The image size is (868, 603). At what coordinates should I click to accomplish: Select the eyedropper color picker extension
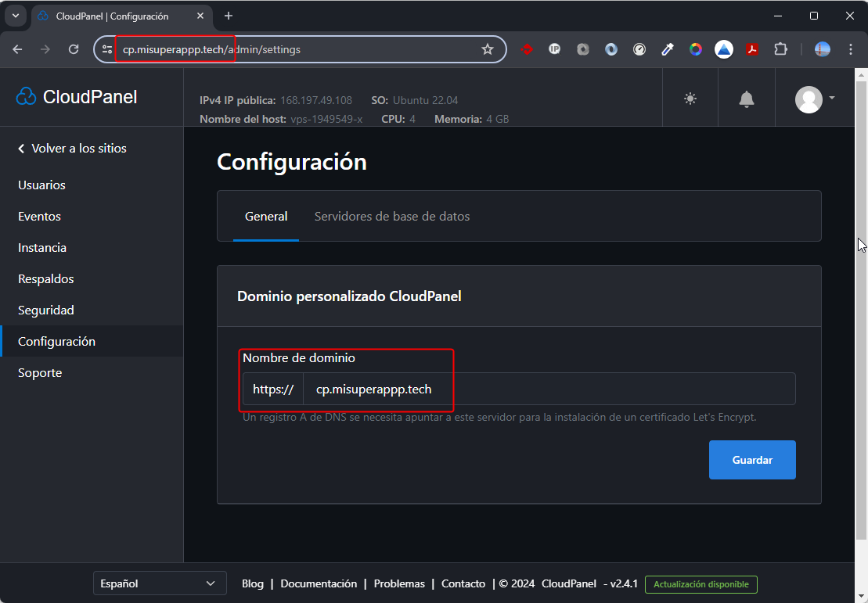point(668,49)
